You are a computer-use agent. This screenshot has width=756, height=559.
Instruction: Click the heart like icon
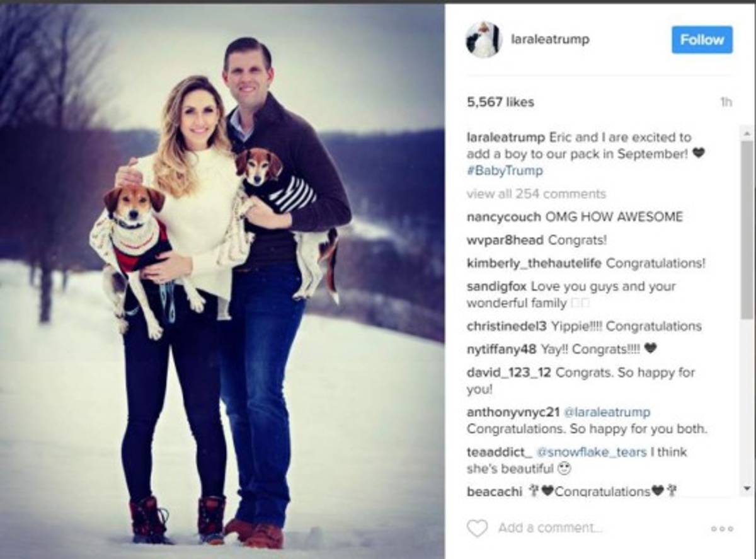click(x=477, y=527)
